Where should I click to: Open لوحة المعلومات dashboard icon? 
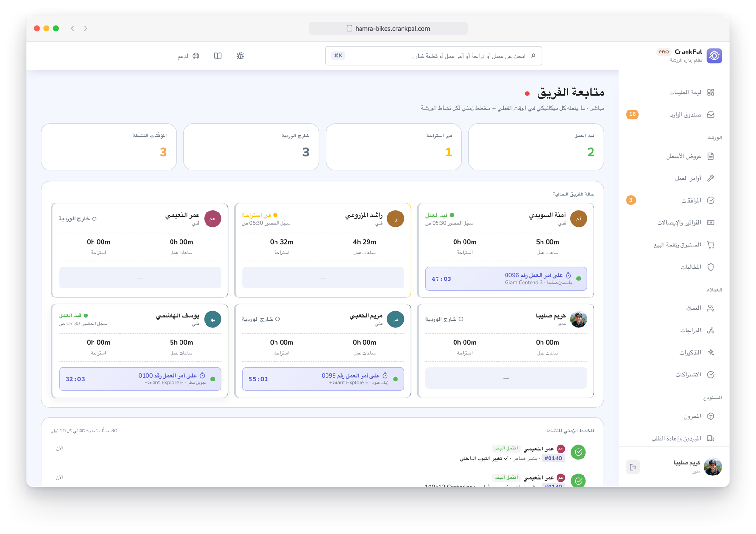click(x=711, y=93)
